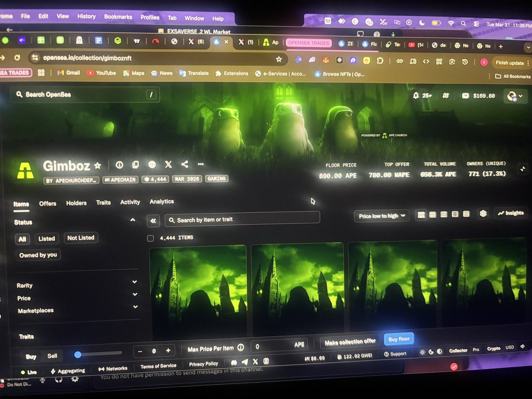The height and width of the screenshot is (399, 532).
Task: Switch to the list view
Action: pos(455,214)
